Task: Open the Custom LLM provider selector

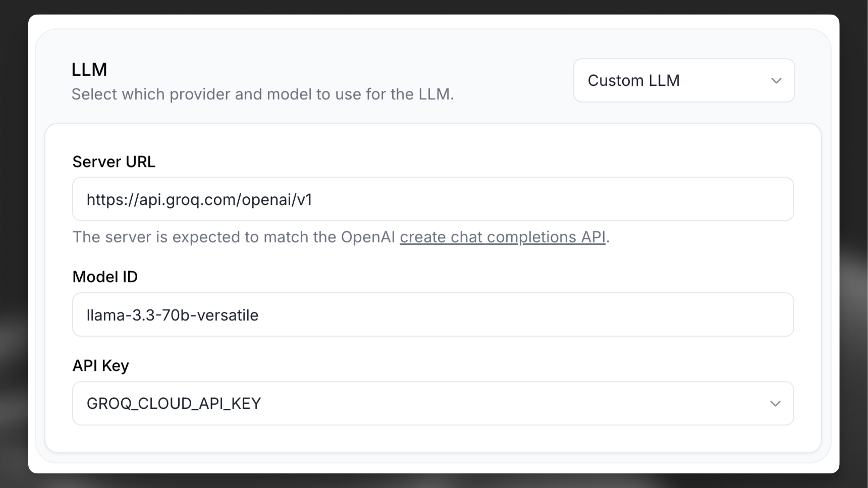Action: pyautogui.click(x=684, y=80)
